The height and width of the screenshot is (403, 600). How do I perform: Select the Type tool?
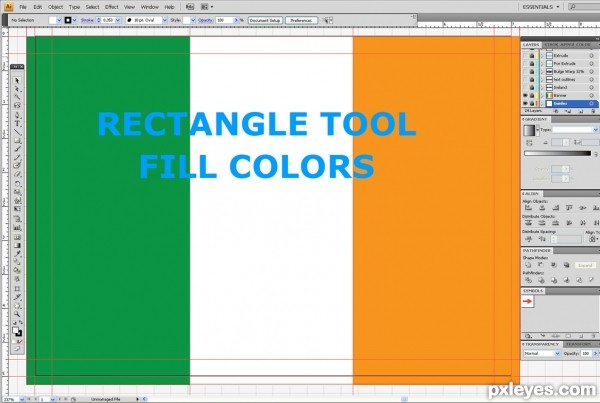[x=17, y=124]
